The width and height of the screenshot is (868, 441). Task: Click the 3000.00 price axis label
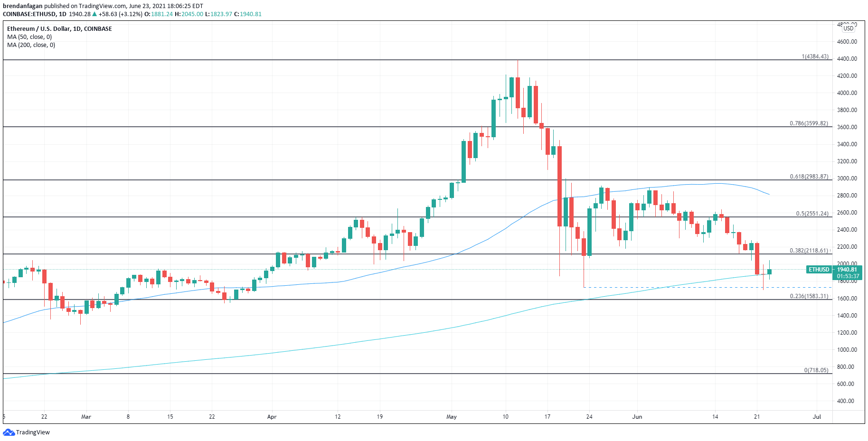847,178
